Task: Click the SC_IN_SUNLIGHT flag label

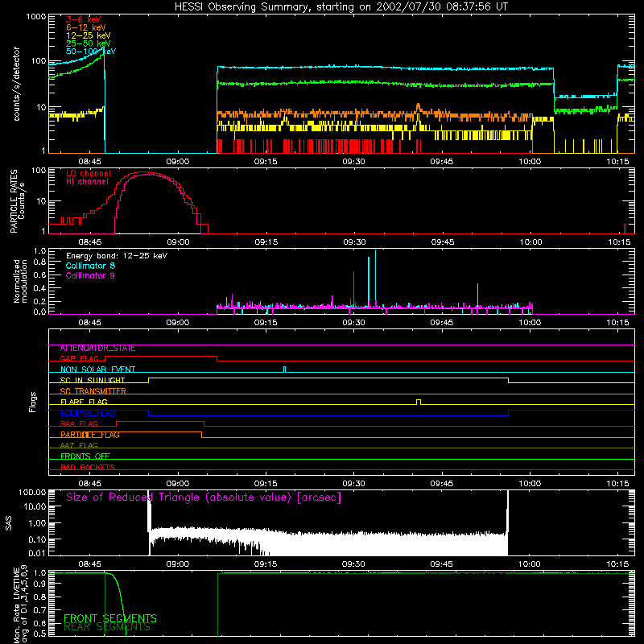Action: tap(93, 380)
